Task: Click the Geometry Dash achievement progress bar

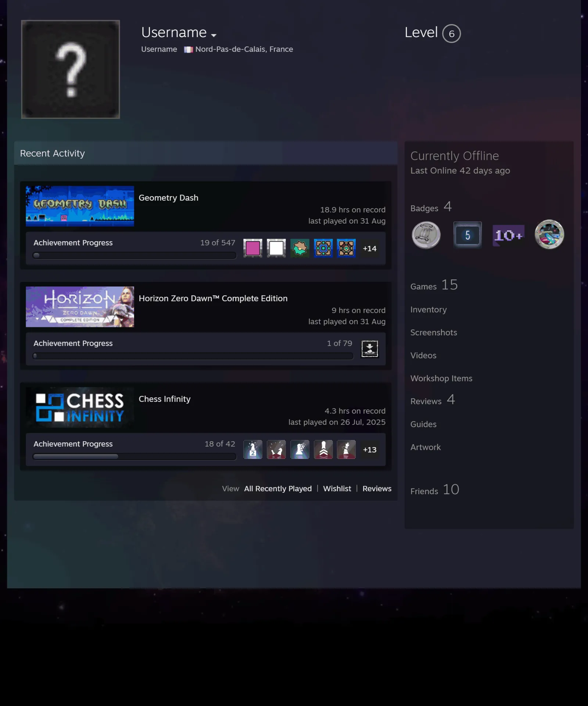Action: pos(135,255)
